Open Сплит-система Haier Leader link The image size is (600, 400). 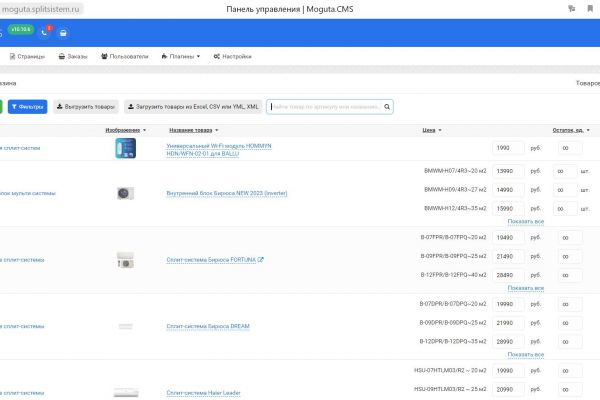pyautogui.click(x=204, y=393)
